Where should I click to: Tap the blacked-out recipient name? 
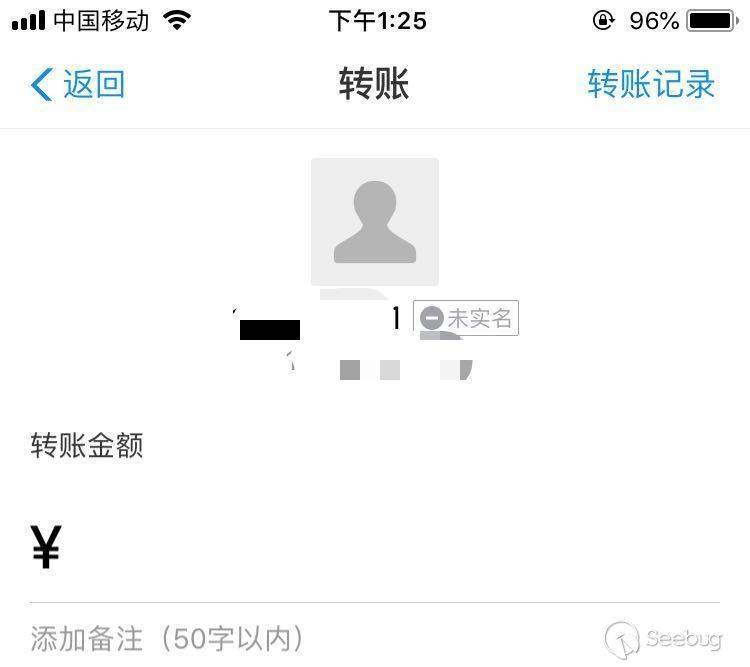pos(270,329)
